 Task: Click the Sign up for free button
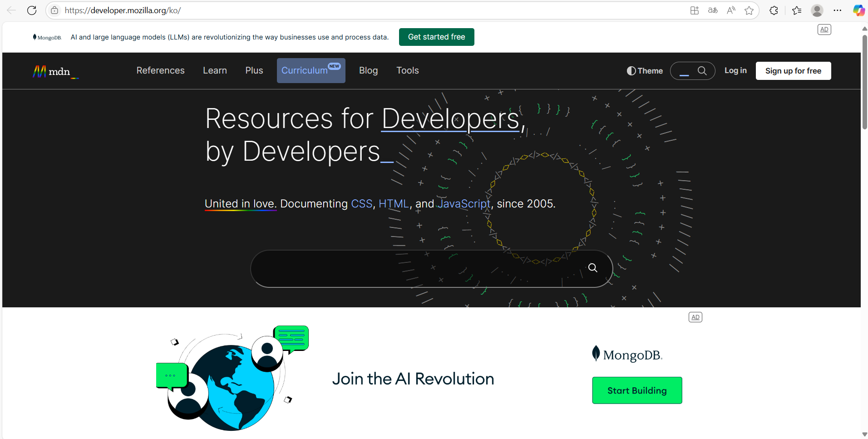[793, 71]
